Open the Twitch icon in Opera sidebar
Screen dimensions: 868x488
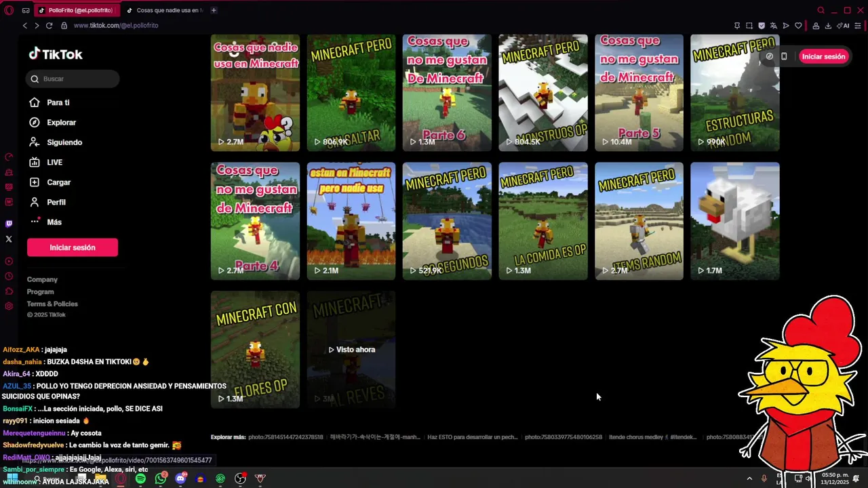(x=9, y=224)
